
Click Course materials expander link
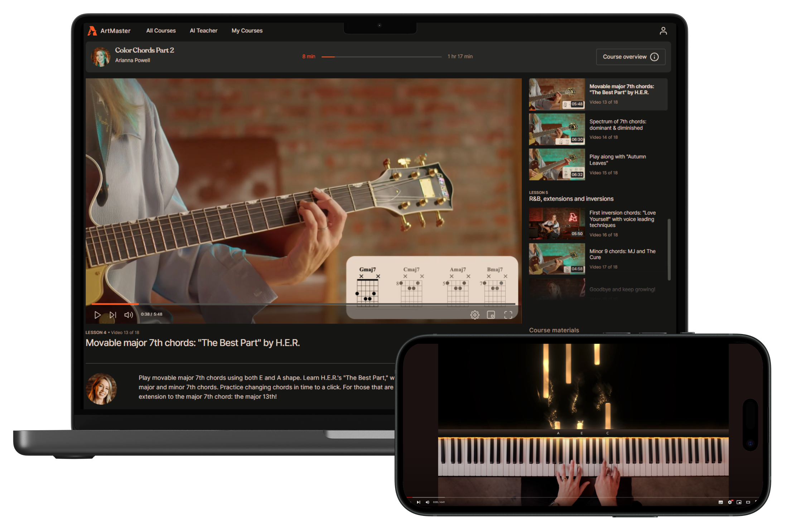[553, 330]
